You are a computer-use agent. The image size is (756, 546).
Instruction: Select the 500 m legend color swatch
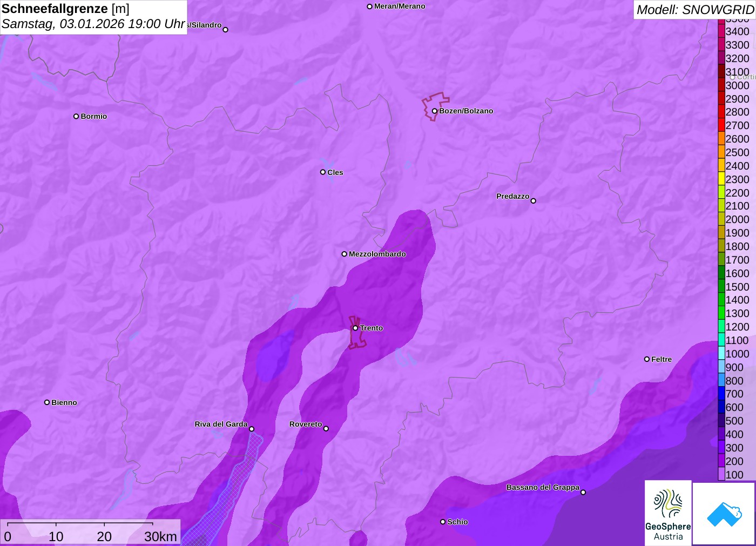[x=721, y=421]
